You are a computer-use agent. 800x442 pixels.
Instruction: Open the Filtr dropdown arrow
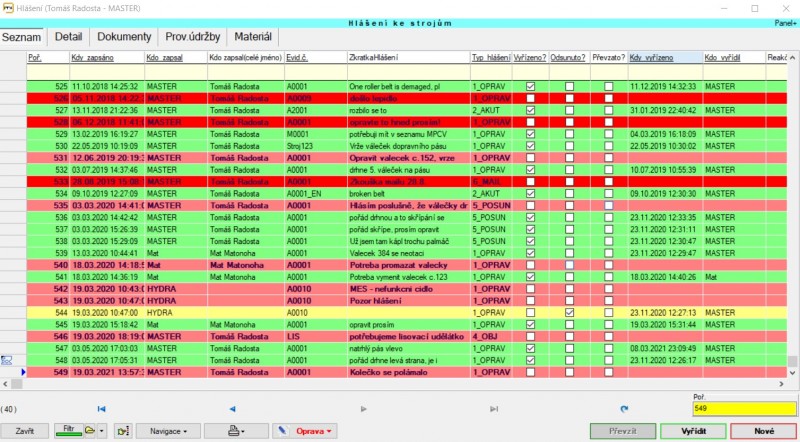pyautogui.click(x=102, y=431)
